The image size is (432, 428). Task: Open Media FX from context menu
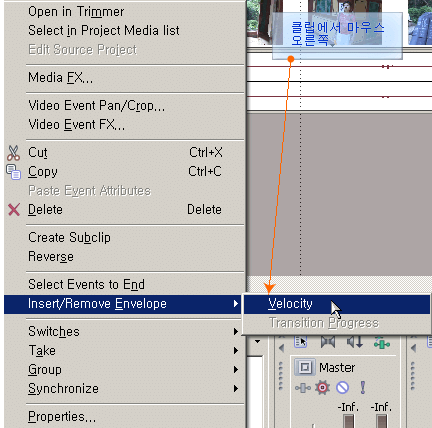(60, 78)
